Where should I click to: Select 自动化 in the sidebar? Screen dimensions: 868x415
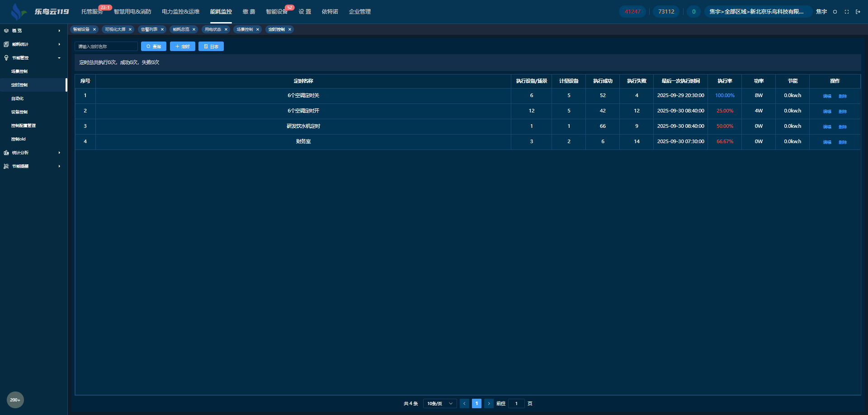(18, 98)
